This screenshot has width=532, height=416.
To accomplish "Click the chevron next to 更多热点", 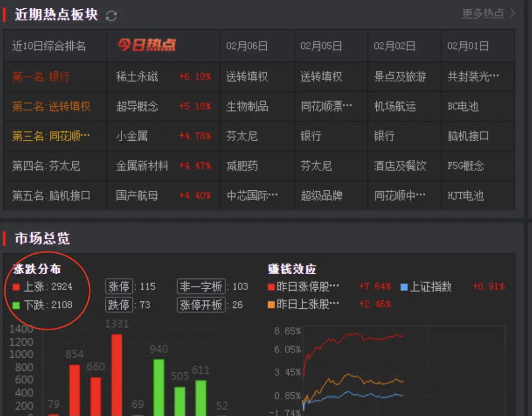I will [x=513, y=13].
